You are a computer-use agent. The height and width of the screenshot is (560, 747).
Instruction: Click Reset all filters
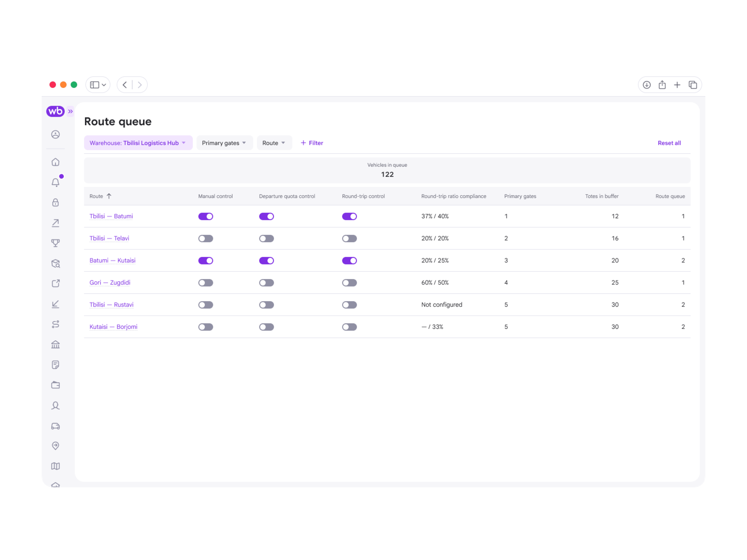tap(669, 143)
